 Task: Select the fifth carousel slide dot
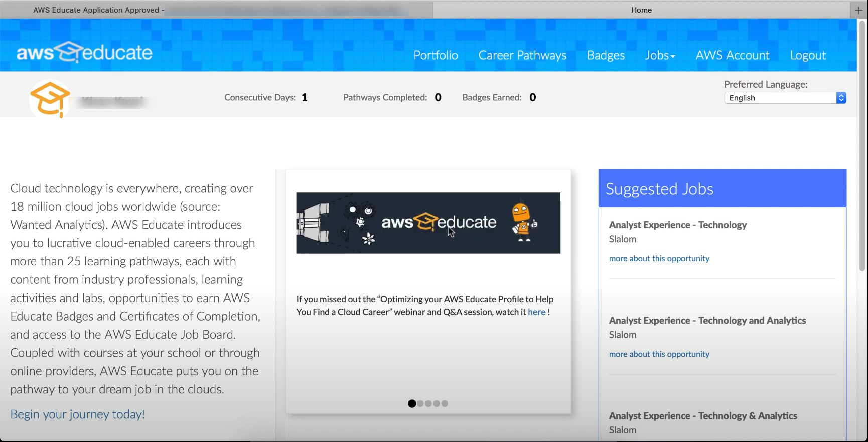tap(445, 403)
